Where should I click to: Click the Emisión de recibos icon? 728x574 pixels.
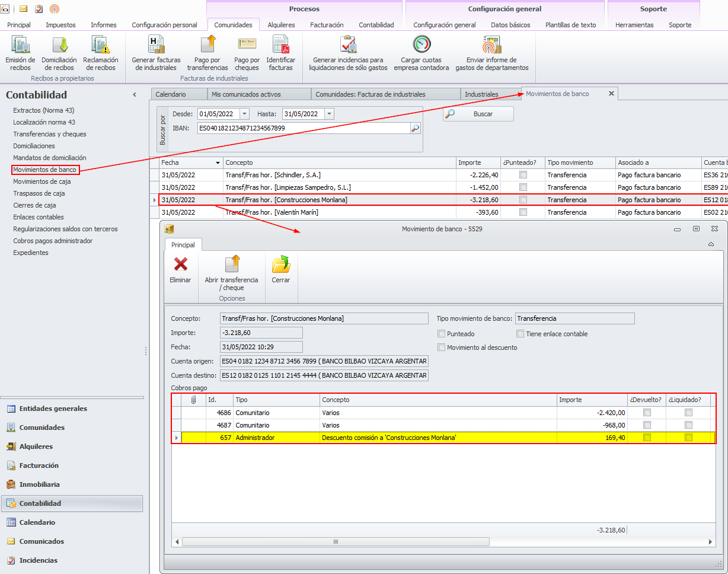click(x=20, y=45)
